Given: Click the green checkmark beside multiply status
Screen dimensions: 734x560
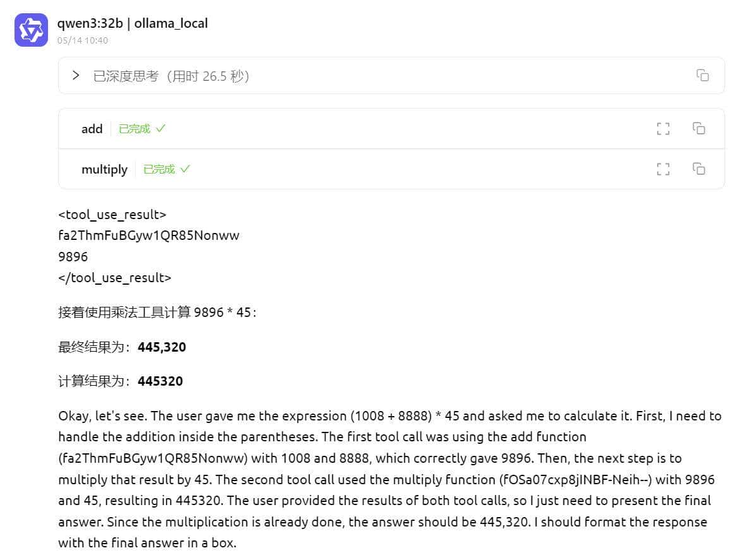Looking at the screenshot, I should [185, 169].
